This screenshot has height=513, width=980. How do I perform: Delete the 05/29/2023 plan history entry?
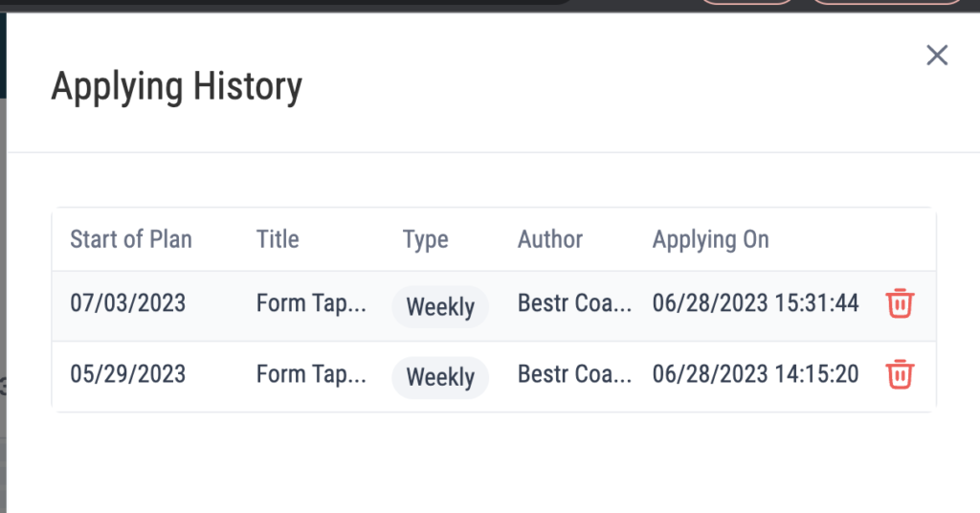point(900,374)
